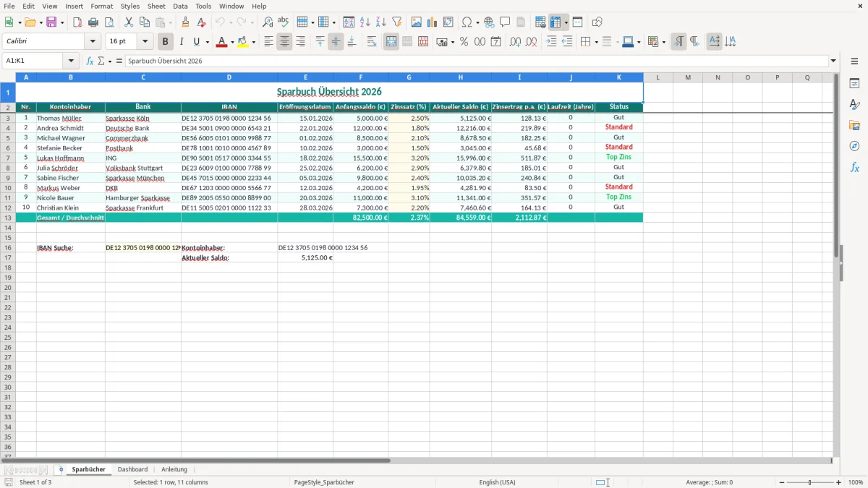Toggle Center Horizontally alignment
Screen dimensions: 868x488
point(284,42)
